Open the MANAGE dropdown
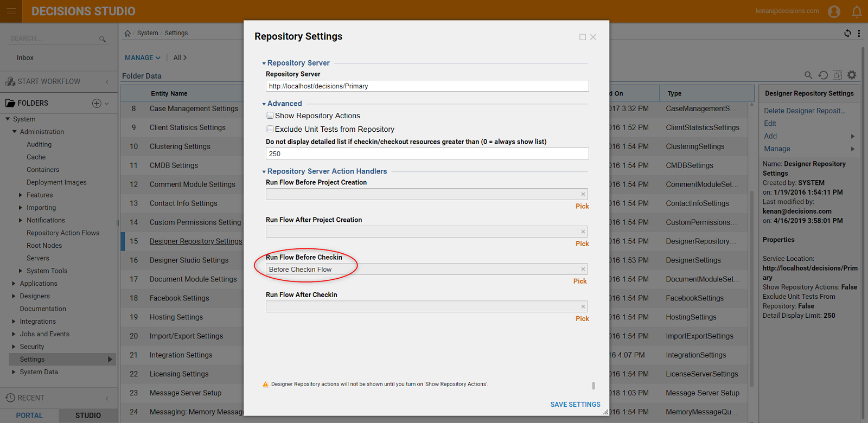Viewport: 868px width, 423px height. pyautogui.click(x=143, y=57)
